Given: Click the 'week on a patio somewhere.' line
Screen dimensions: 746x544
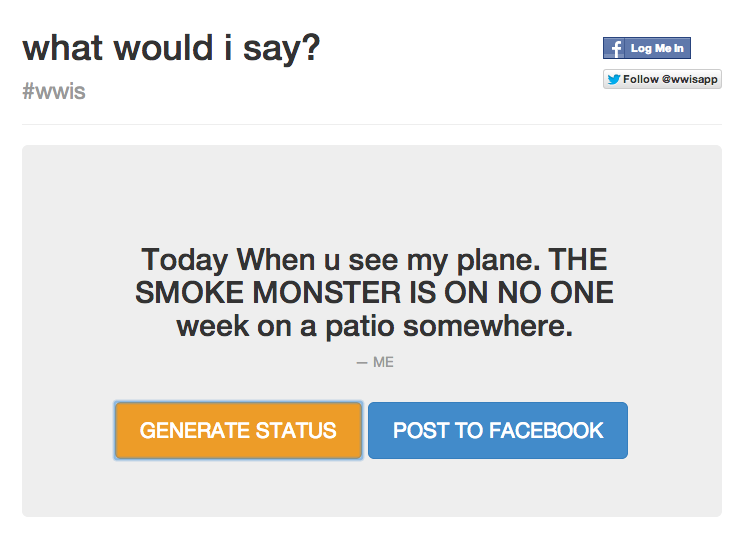Looking at the screenshot, I should coord(374,326).
